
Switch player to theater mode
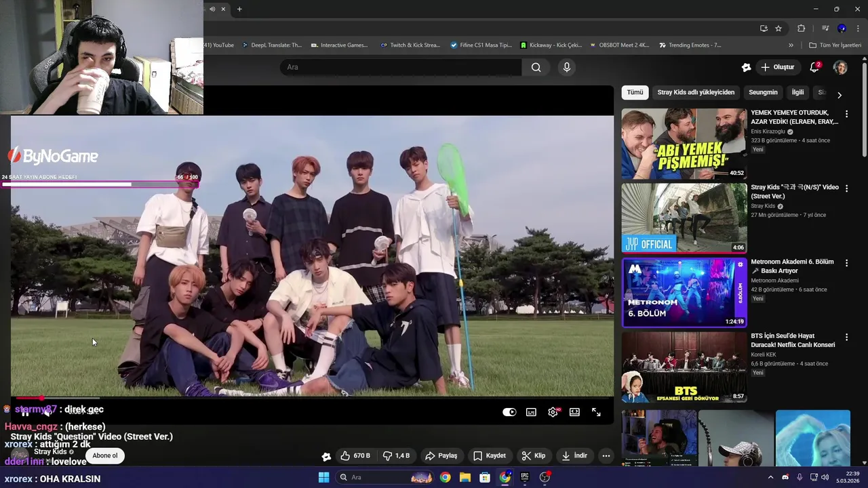574,412
